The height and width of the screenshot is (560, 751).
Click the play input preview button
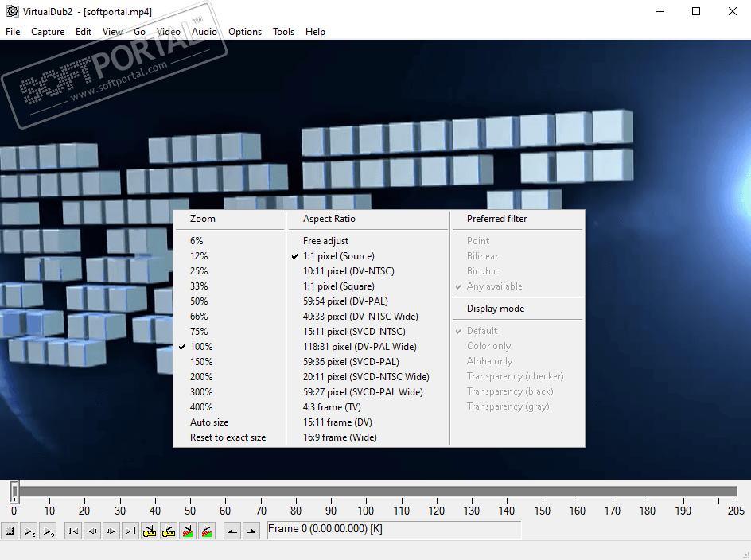(x=29, y=531)
